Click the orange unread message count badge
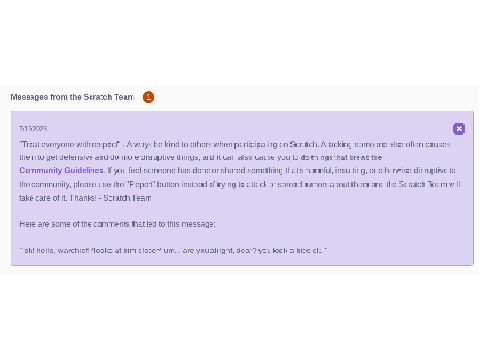Image resolution: width=480 pixels, height=360 pixels. [x=148, y=97]
